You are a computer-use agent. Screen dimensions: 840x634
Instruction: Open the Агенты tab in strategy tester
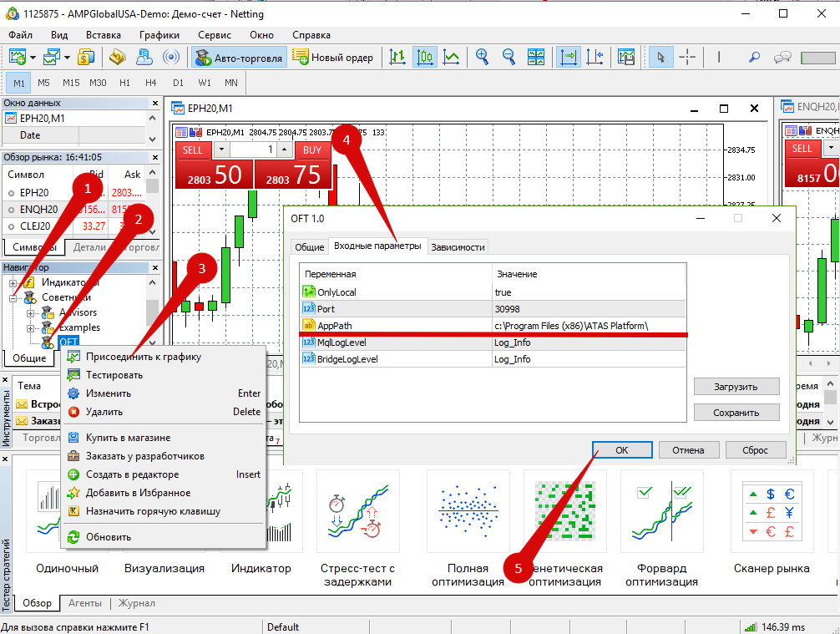click(84, 603)
